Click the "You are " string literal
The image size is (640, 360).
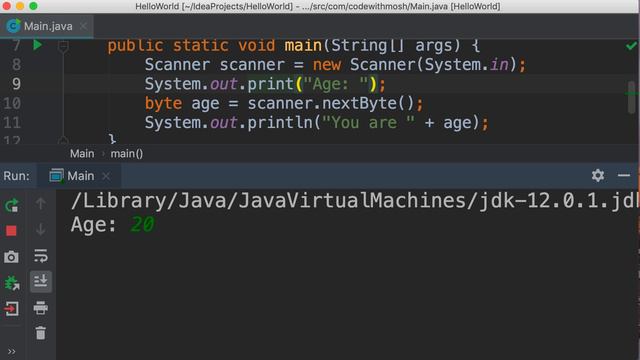tap(368, 122)
